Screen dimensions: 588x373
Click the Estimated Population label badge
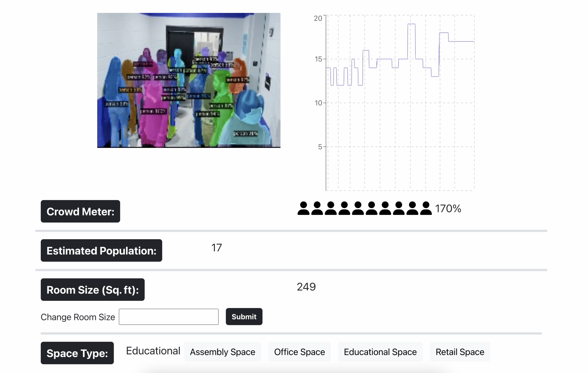click(101, 250)
